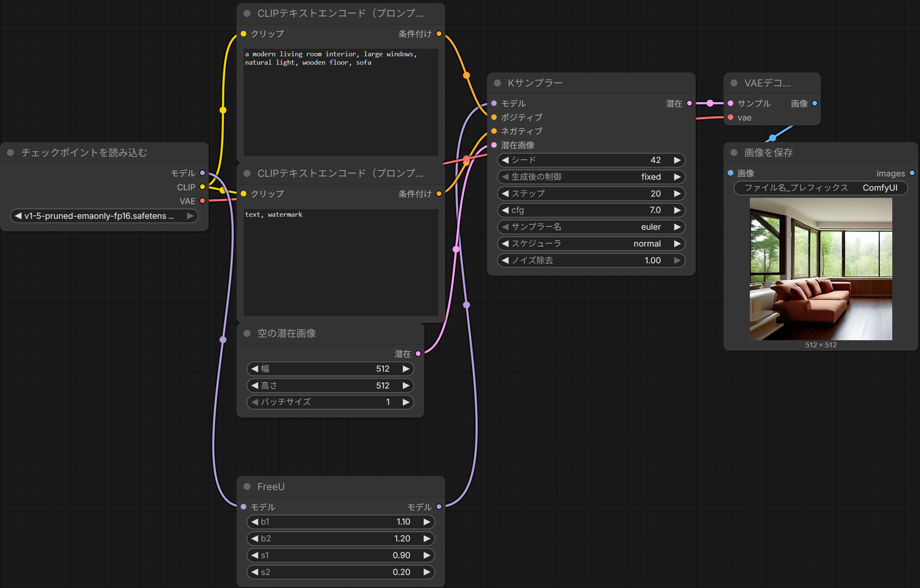Click the ファイル名_プレフィックス ComfyUI field
Screen dimensions: 920x588
(x=821, y=188)
